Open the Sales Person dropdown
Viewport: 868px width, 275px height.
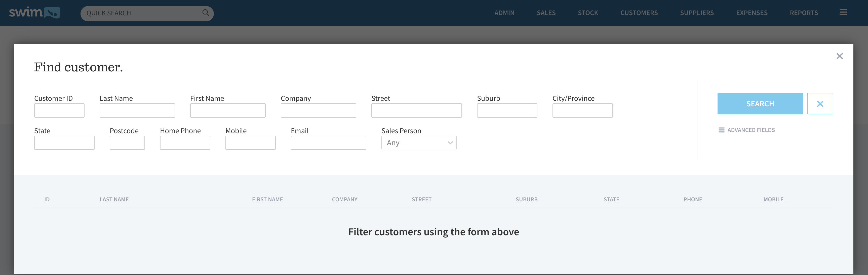pos(419,143)
